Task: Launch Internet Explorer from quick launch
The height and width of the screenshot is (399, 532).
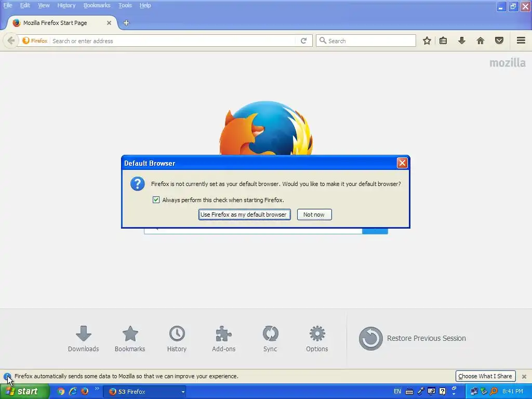Action: click(73, 392)
